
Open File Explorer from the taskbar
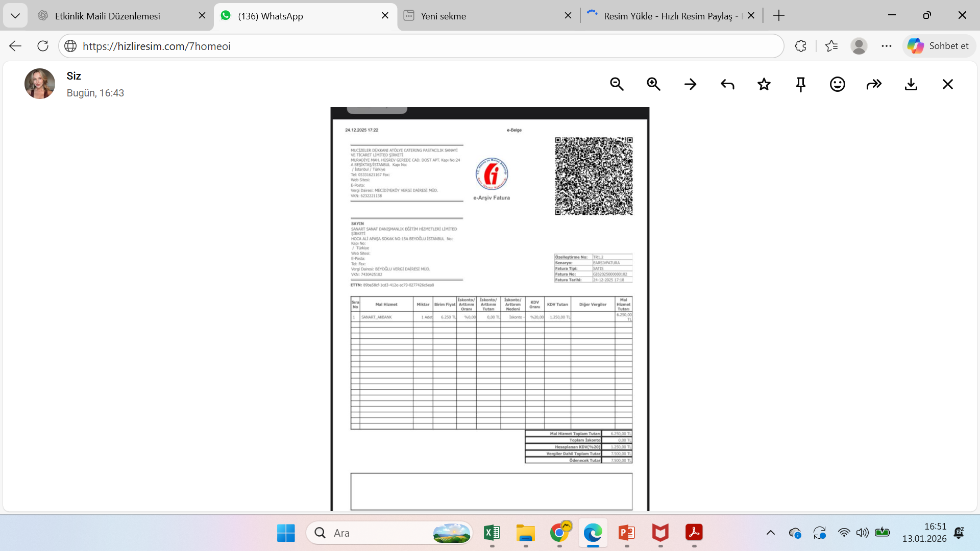tap(526, 533)
